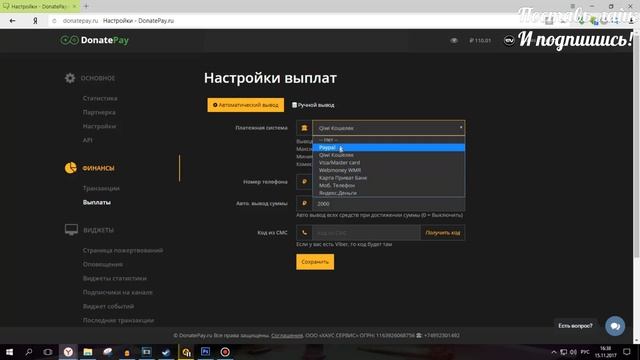Click ruble icon in Номер телефона row
This screenshot has width=640, height=360.
tap(304, 182)
